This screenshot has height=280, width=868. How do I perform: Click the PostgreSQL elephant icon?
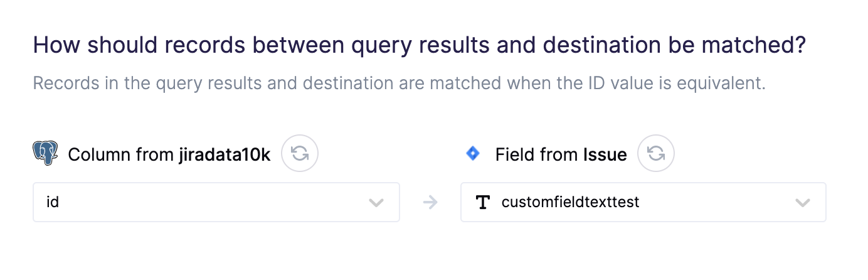45,153
